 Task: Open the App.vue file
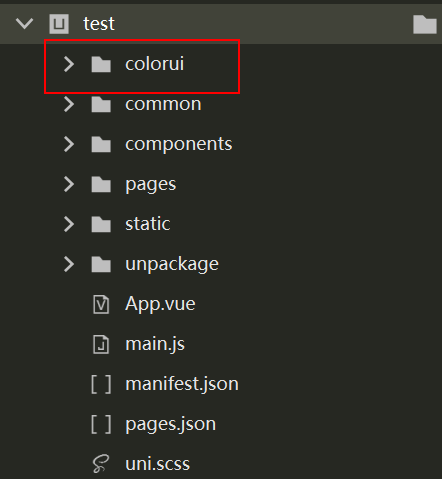(160, 304)
